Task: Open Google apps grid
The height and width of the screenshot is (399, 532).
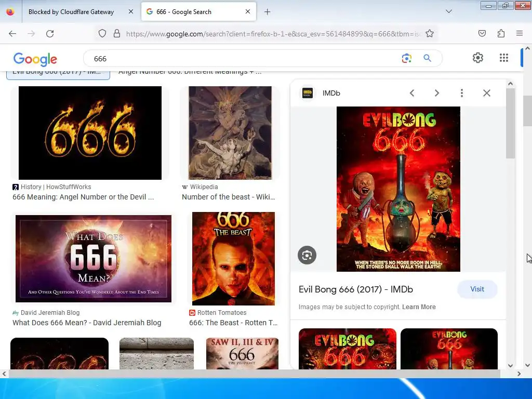Action: pos(504,58)
